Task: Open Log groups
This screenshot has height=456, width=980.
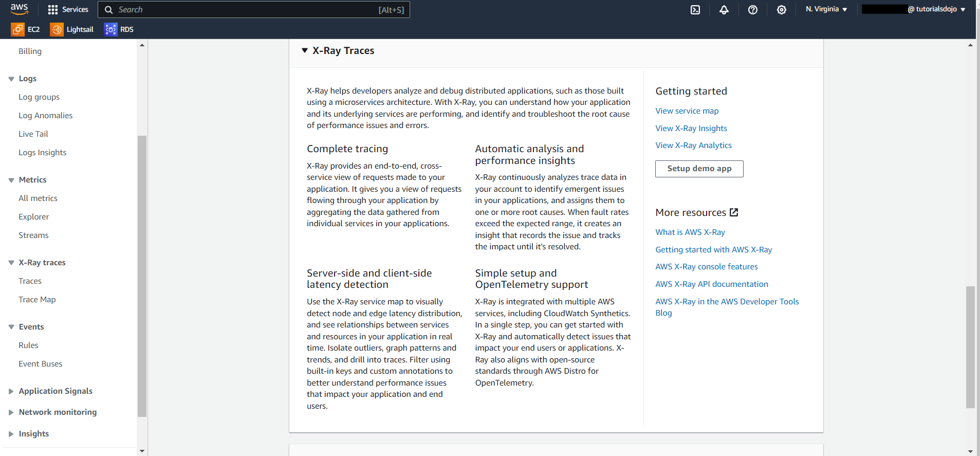Action: point(39,97)
